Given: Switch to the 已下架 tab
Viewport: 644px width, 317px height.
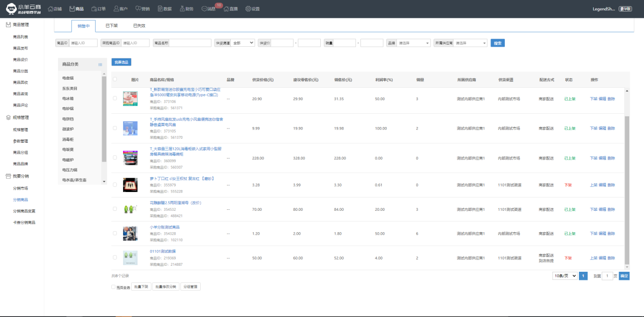Looking at the screenshot, I should coord(111,25).
